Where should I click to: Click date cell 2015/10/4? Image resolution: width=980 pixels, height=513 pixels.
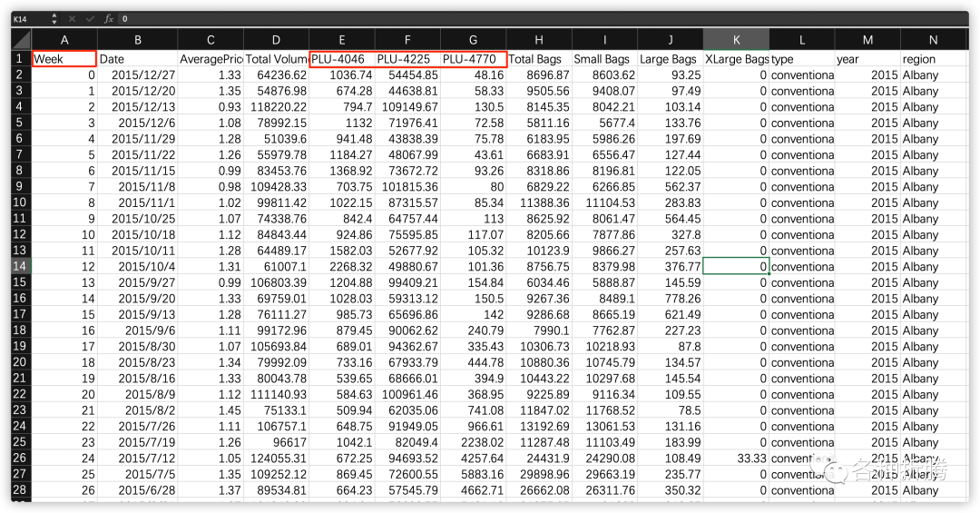tap(138, 267)
